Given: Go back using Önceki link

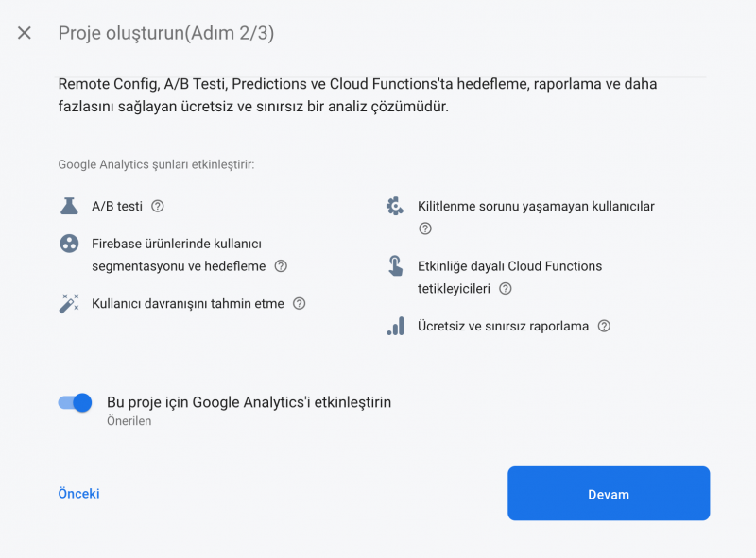Looking at the screenshot, I should click(x=79, y=493).
